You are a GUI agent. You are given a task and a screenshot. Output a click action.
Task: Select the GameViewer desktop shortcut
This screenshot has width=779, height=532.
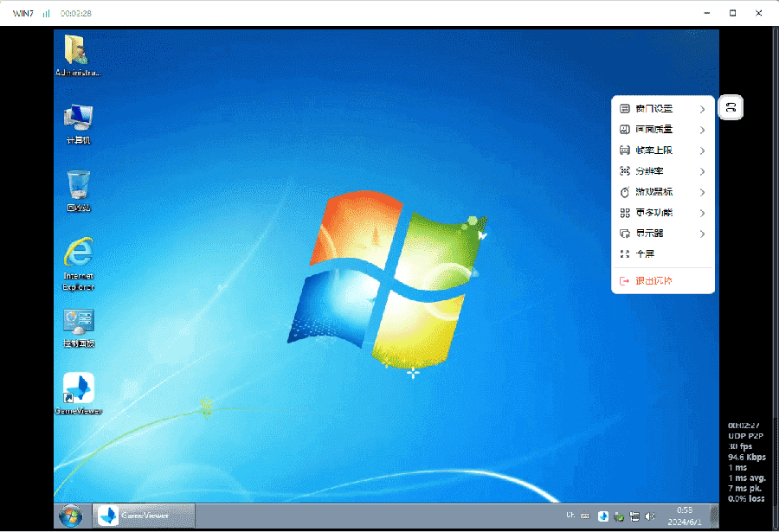pos(79,394)
